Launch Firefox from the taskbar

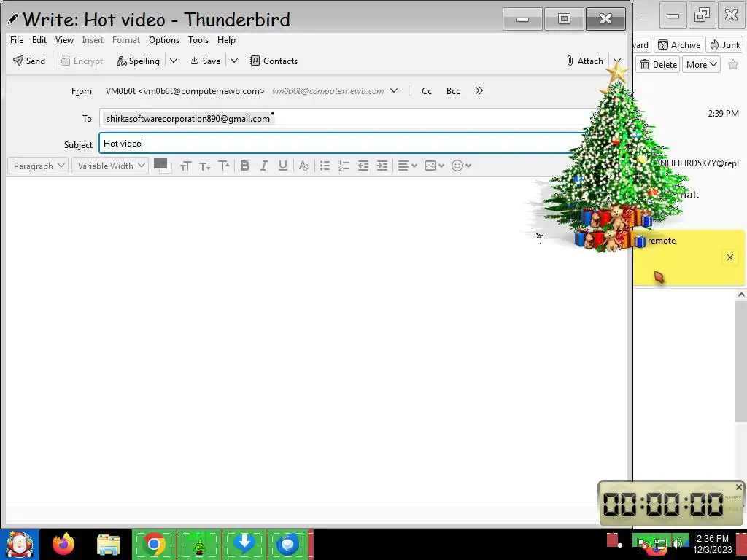pyautogui.click(x=63, y=545)
